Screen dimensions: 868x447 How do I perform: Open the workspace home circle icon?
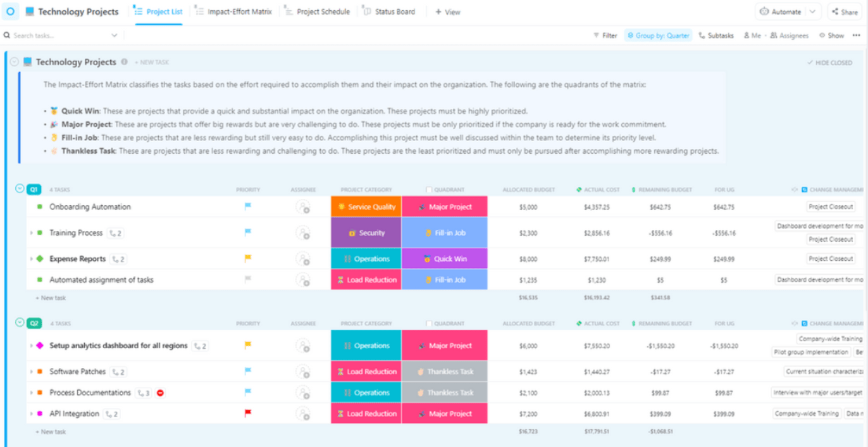tap(10, 11)
